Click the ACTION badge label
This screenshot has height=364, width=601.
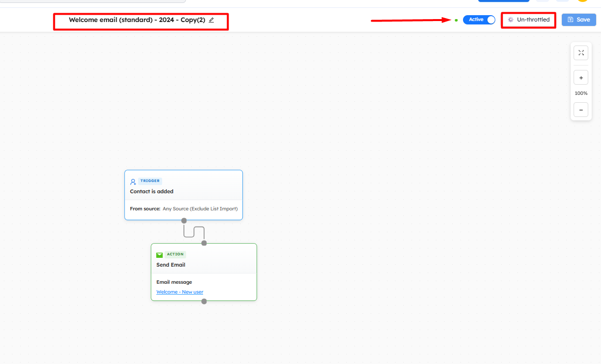pos(175,254)
